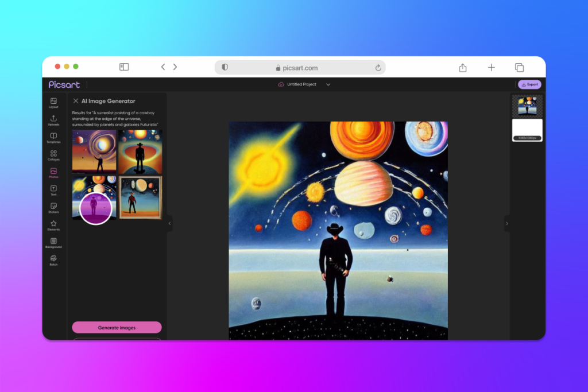Close the AI Image Generator panel
This screenshot has height=392, width=588.
[75, 100]
